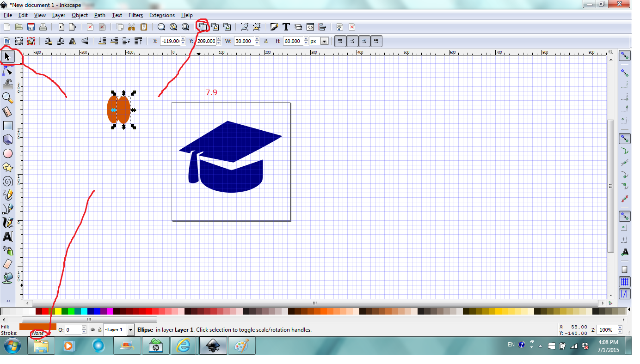The width and height of the screenshot is (640, 364).
Task: Select the Rectangle tool
Action: coord(7,126)
